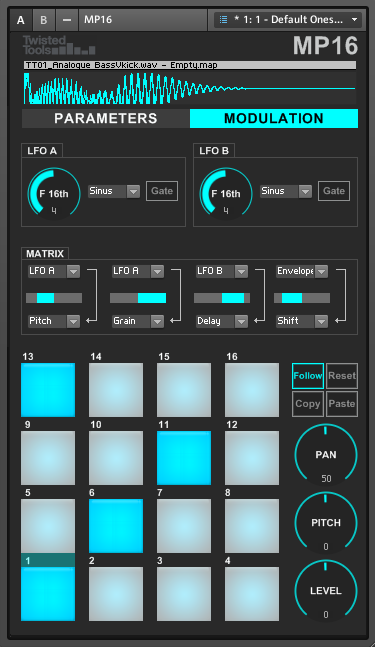Toggle LFO A Gate

[162, 191]
